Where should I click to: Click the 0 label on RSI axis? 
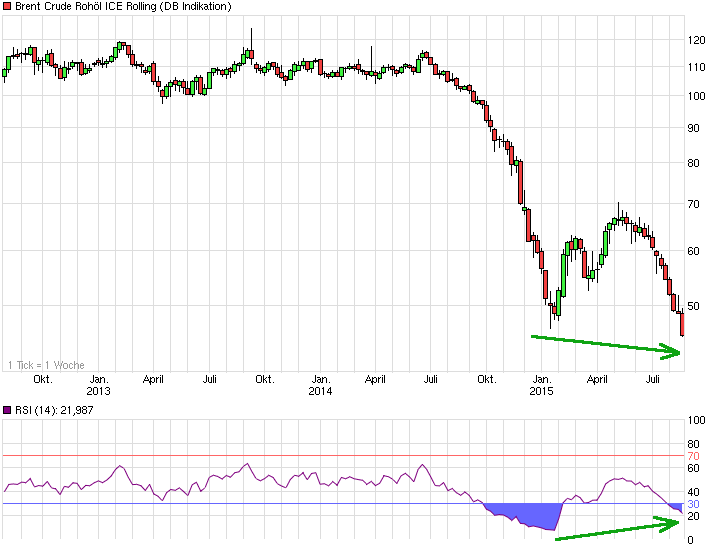pyautogui.click(x=690, y=540)
